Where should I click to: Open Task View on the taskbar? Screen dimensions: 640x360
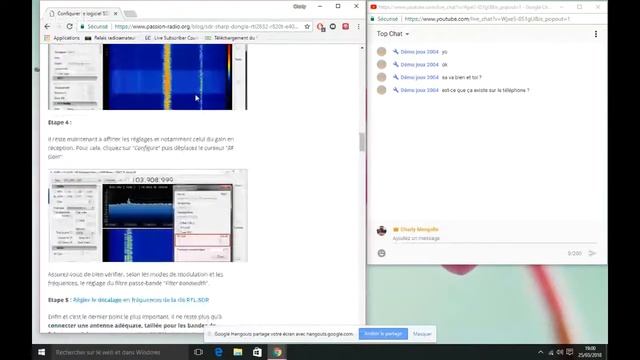point(198,352)
